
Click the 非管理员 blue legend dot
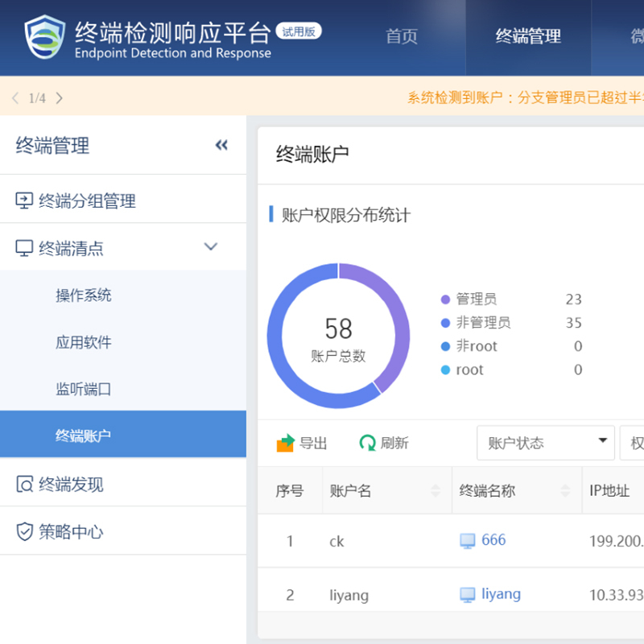click(445, 323)
